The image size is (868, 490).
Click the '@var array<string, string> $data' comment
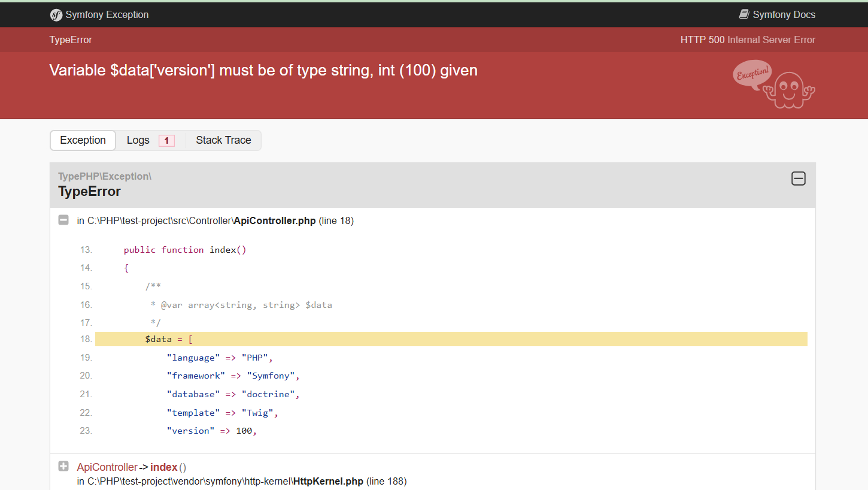246,305
